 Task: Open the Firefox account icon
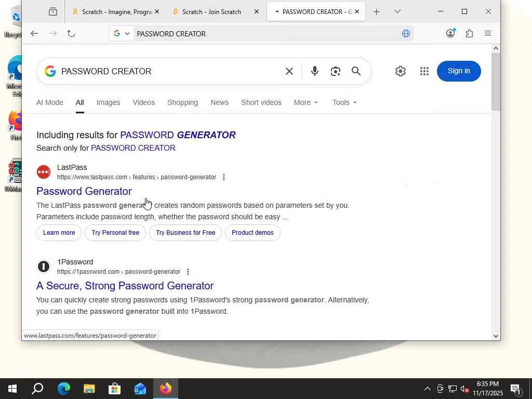[x=450, y=33]
